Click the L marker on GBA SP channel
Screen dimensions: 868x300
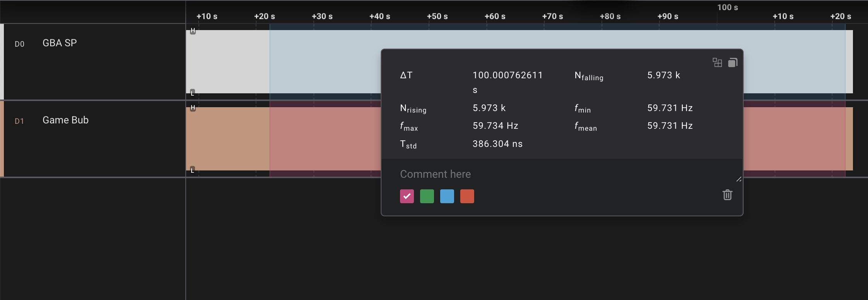point(193,93)
